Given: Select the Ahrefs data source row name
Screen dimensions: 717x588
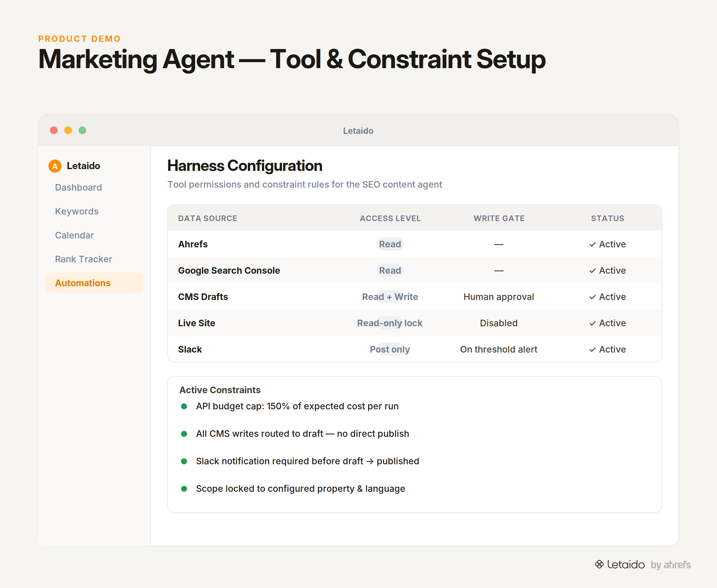Looking at the screenshot, I should [x=193, y=244].
